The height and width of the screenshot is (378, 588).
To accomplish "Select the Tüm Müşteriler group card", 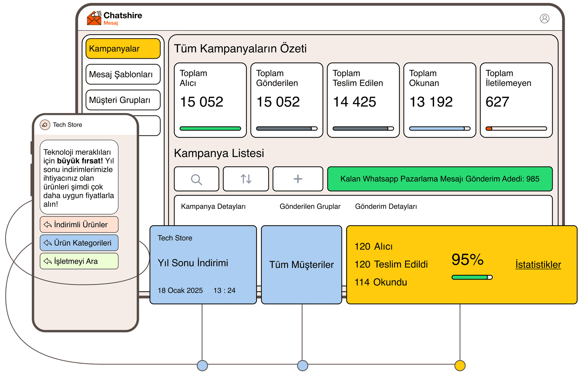I will tap(301, 264).
